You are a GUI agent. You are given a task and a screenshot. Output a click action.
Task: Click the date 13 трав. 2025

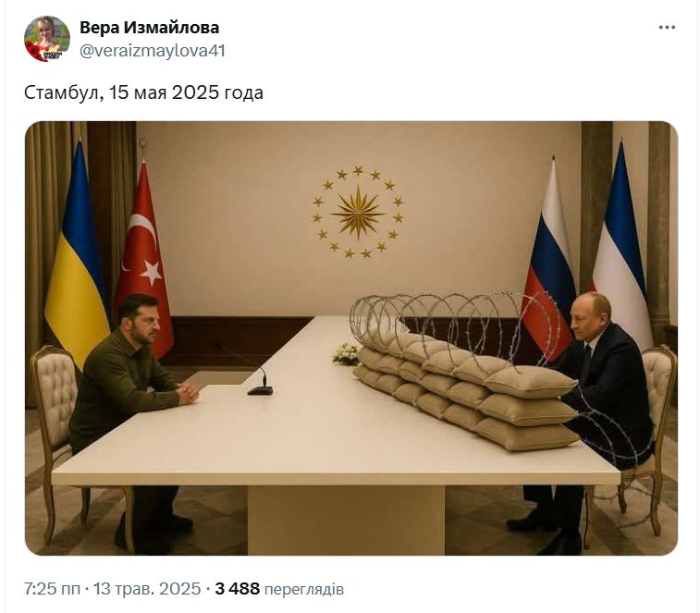(x=147, y=589)
